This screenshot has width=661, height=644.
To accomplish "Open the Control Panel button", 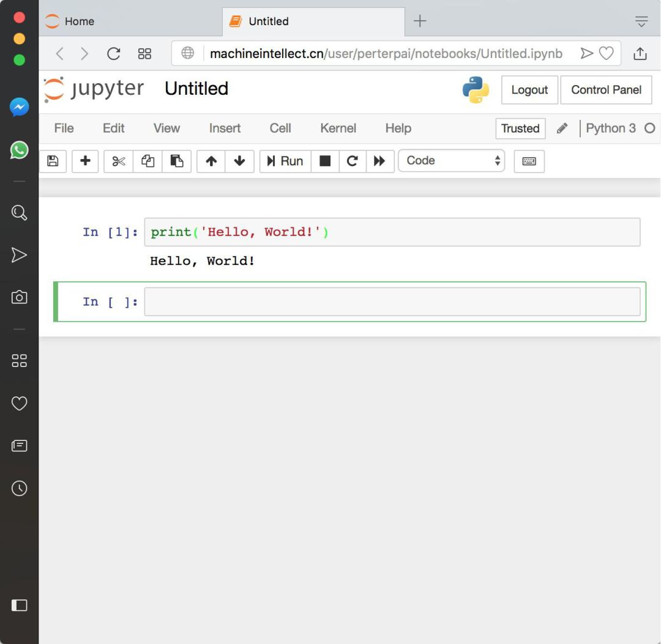I will point(606,90).
